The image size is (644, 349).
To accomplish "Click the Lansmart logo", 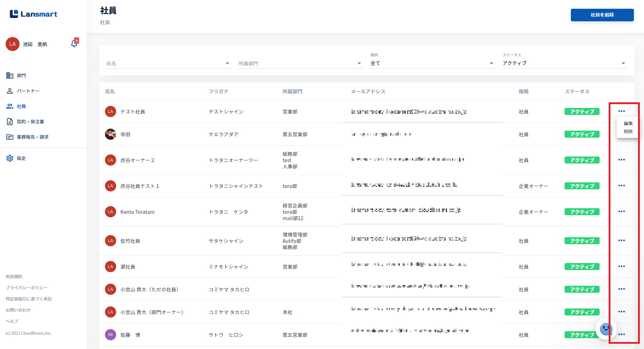I will tap(34, 14).
